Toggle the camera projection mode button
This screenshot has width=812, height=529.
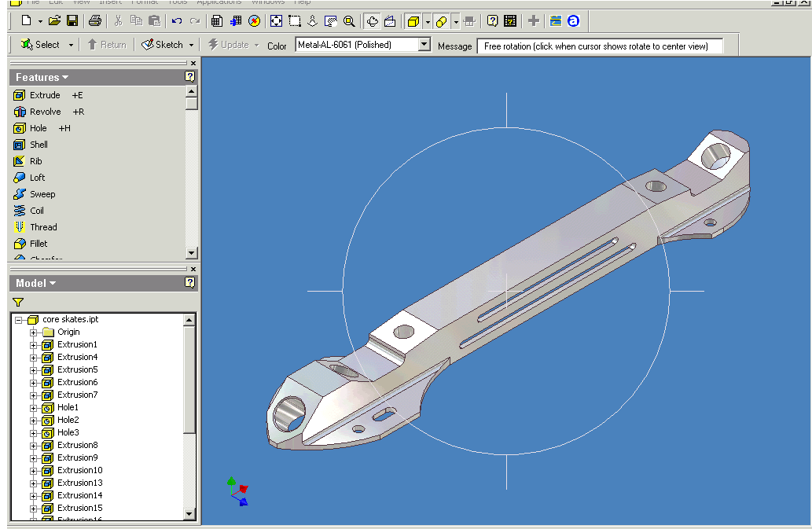441,21
